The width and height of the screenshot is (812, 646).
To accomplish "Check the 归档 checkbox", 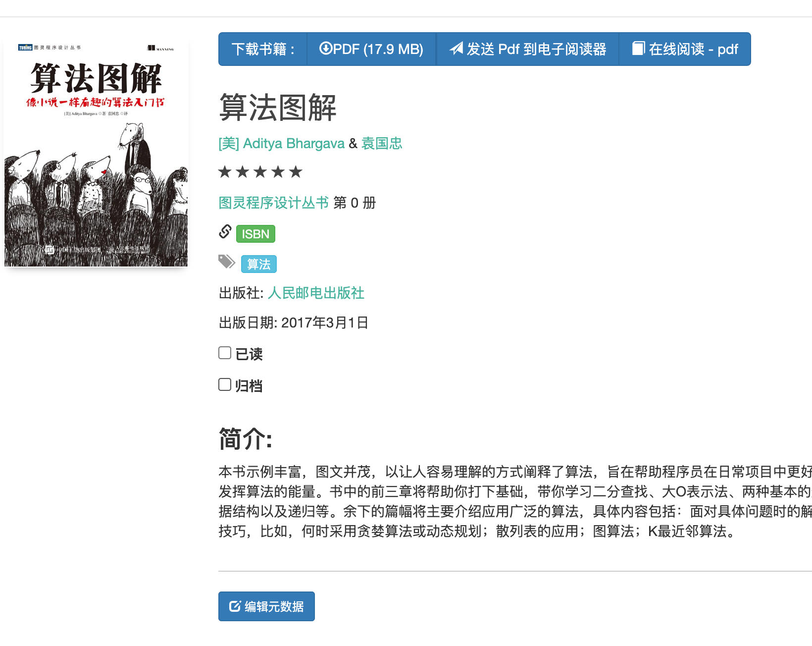I will click(x=224, y=384).
